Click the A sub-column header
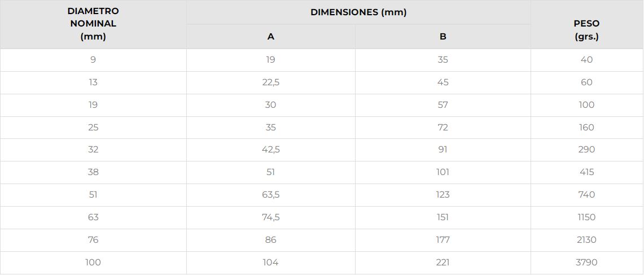Image resolution: width=644 pixels, height=275 pixels. point(271,37)
